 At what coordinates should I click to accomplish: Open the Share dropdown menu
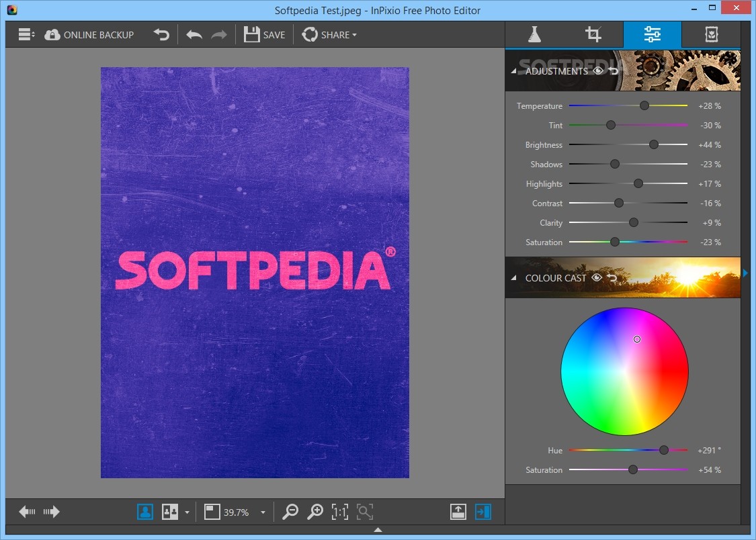click(329, 35)
